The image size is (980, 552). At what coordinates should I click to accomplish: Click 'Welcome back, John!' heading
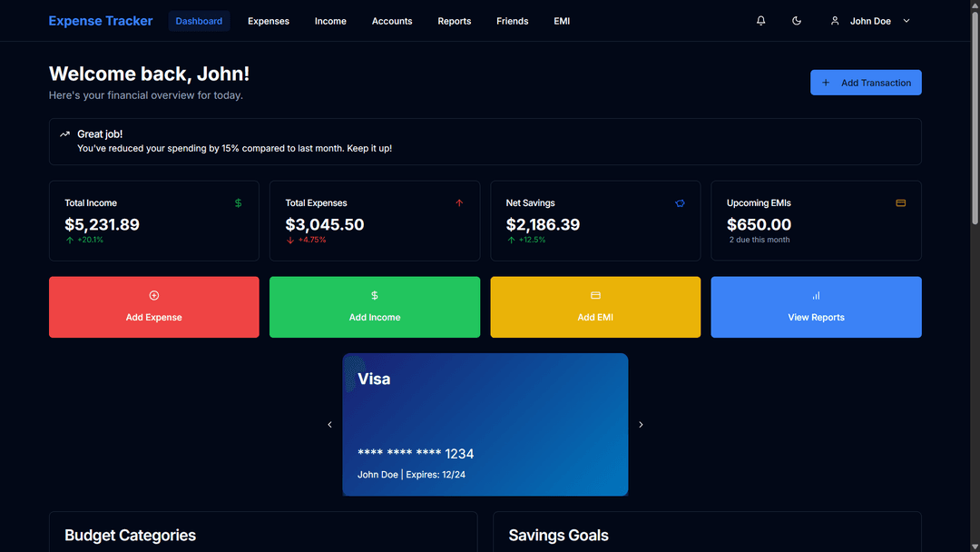pos(149,74)
